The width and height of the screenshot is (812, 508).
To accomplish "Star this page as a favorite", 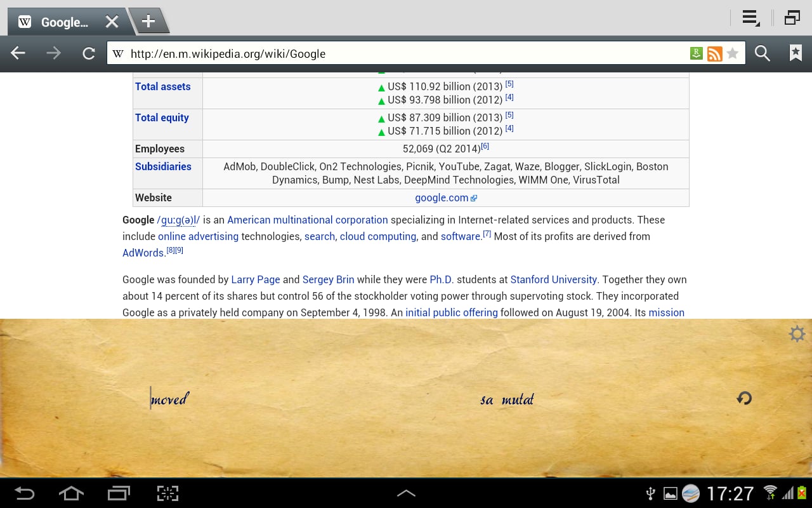I will (732, 53).
